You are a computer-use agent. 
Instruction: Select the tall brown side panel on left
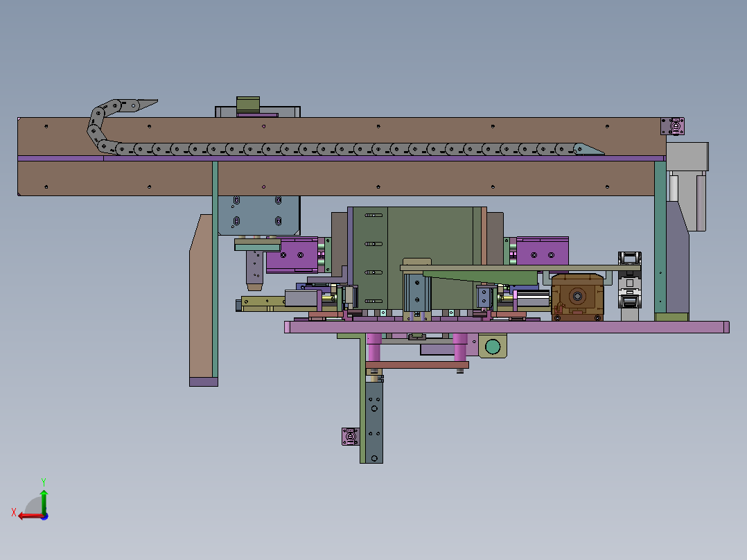(x=200, y=295)
